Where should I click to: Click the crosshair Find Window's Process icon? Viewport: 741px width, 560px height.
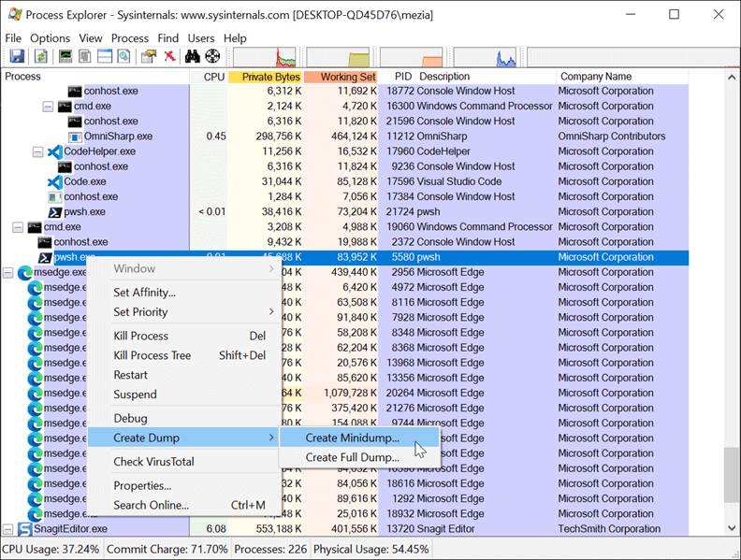(212, 57)
